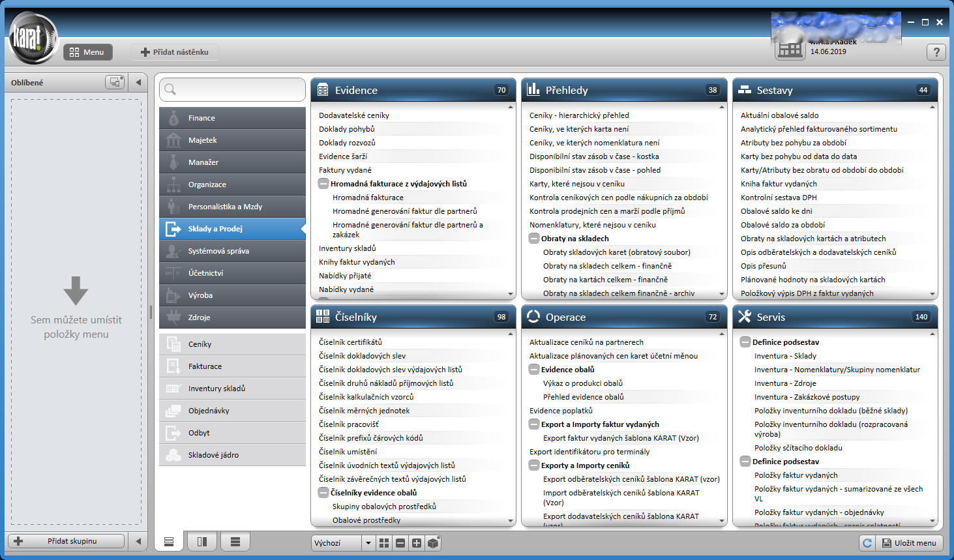The height and width of the screenshot is (560, 954).
Task: Click the 3D cube icon in the bottom toolbar
Action: tap(433, 542)
